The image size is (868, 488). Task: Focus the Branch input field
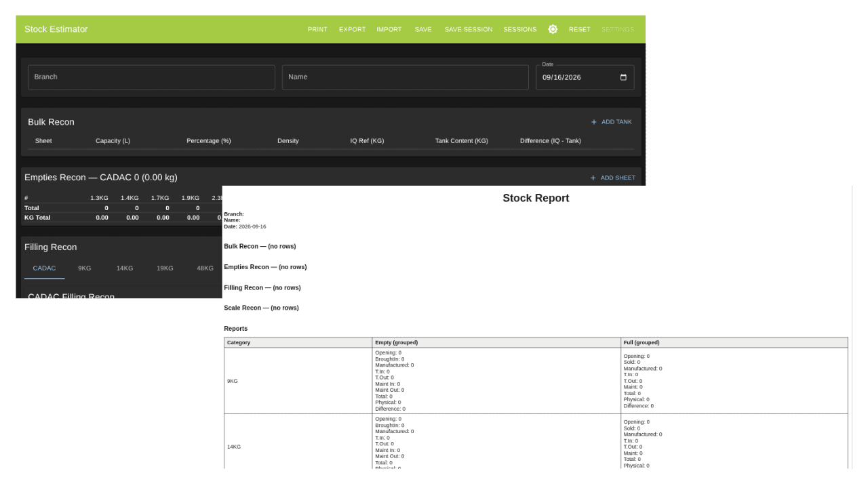click(151, 77)
